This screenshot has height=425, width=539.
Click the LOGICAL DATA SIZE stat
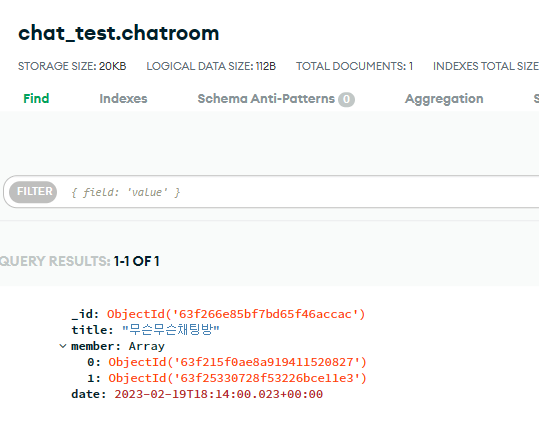tap(211, 66)
